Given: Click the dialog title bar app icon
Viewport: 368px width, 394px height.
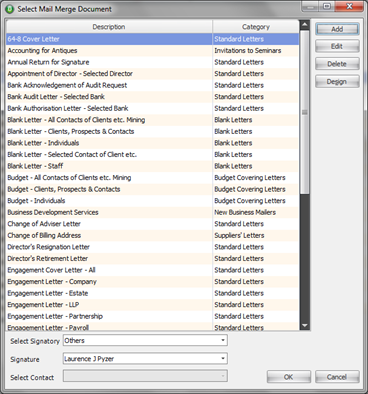Looking at the screenshot, I should 10,9.
